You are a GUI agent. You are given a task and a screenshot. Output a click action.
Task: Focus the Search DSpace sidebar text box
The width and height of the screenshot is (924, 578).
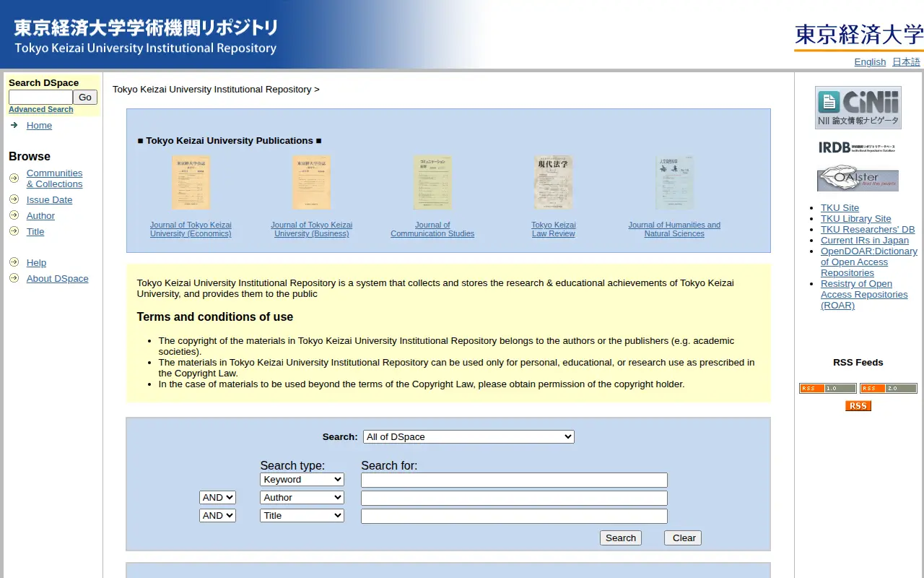[x=40, y=97]
